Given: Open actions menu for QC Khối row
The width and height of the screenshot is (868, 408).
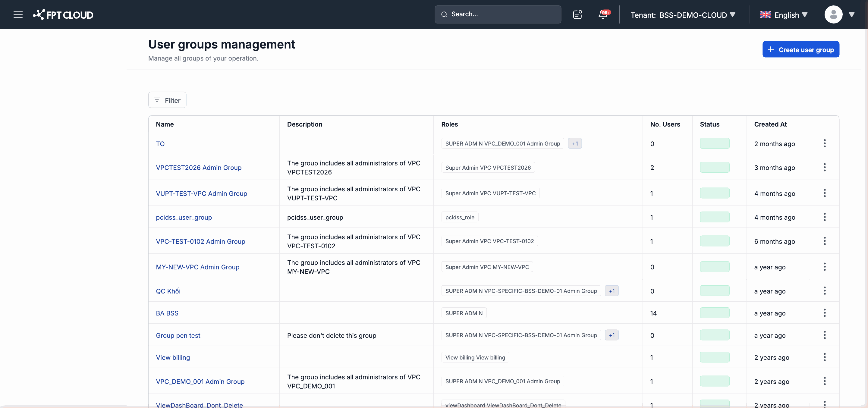Looking at the screenshot, I should click(x=825, y=291).
